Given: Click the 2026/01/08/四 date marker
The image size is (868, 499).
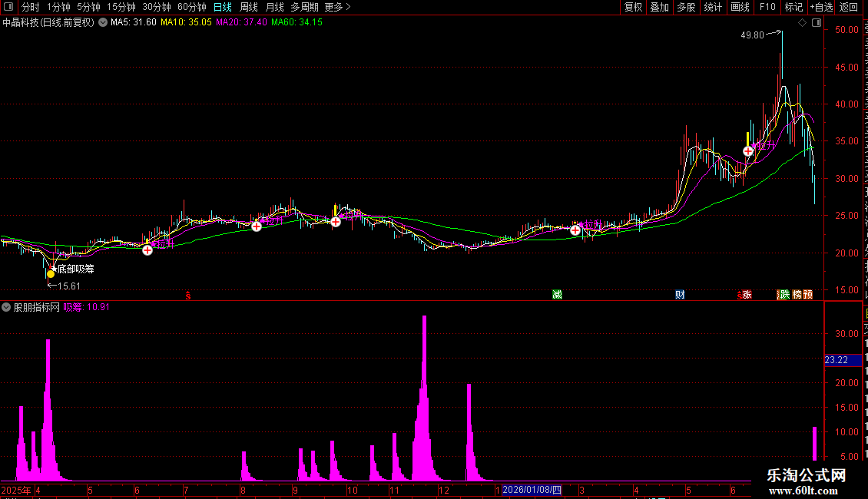Looking at the screenshot, I should click(532, 490).
